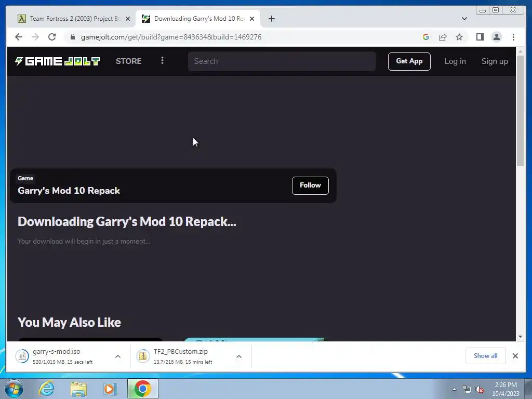Click the Game Jolt logo
The width and height of the screenshot is (532, 399).
point(57,61)
